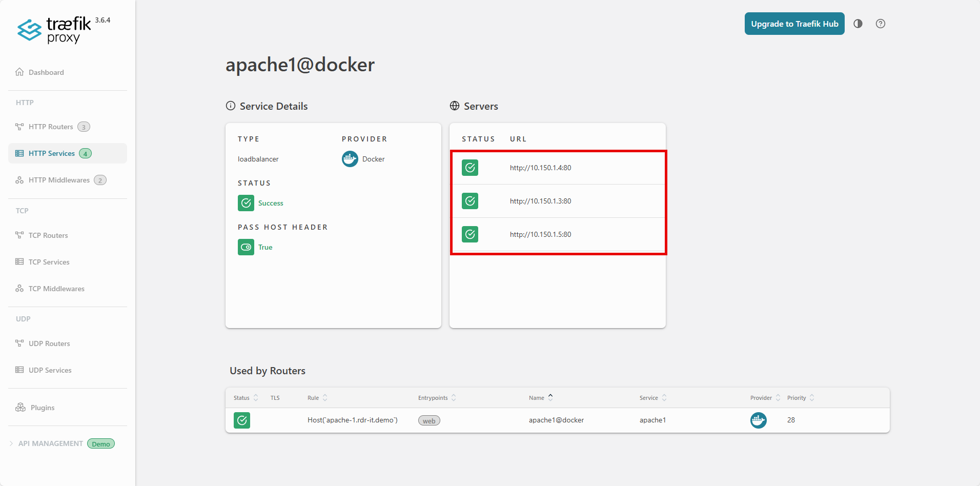Click the Docker icon in router row
Viewport: 980px width, 486px height.
(x=758, y=420)
